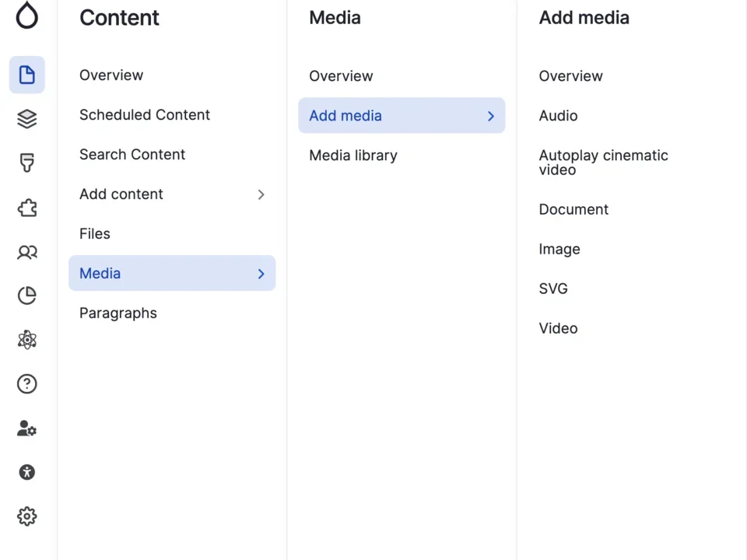
Task: Go to Search Content
Action: [x=132, y=154]
